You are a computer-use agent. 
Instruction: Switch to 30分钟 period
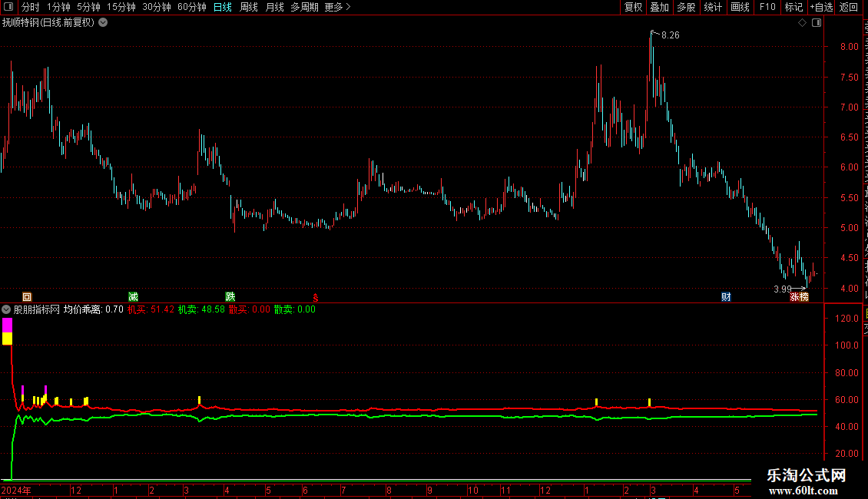[156, 7]
